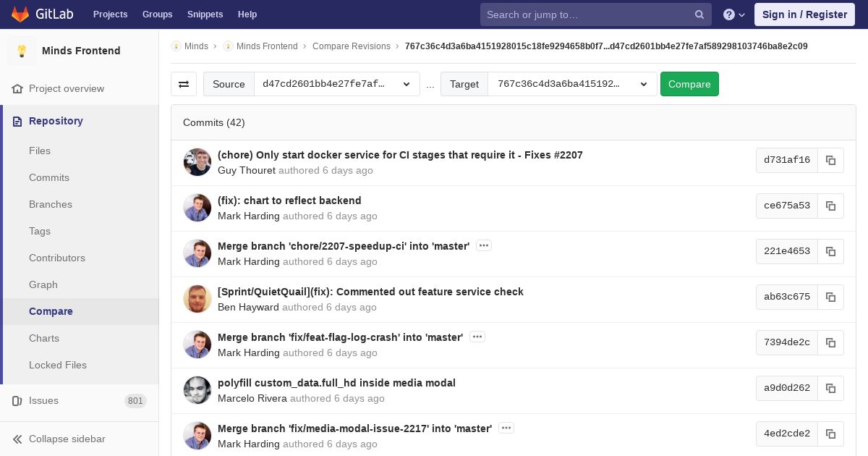Copy commit SHA 221e4653
Screen dimensions: 868x456
click(x=830, y=251)
